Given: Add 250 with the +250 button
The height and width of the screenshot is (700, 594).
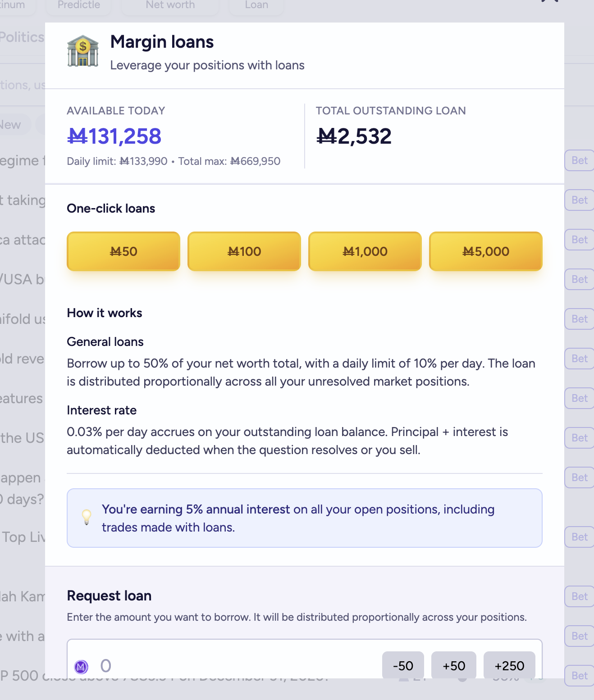Looking at the screenshot, I should tap(509, 666).
